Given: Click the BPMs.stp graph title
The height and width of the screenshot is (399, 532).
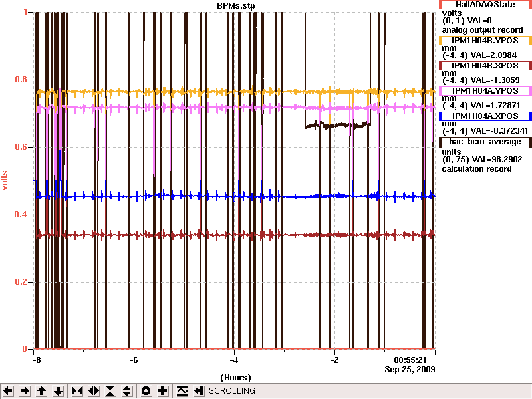Looking at the screenshot, I should pos(236,6).
